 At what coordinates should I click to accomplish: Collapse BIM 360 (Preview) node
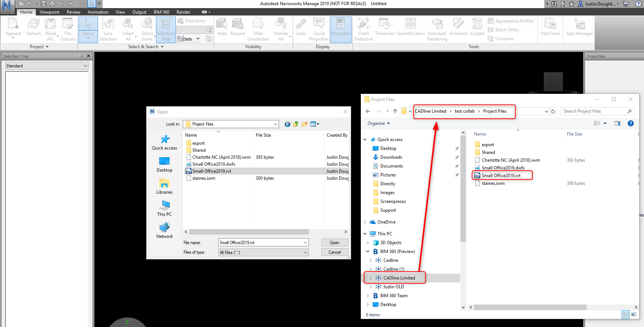(368, 252)
